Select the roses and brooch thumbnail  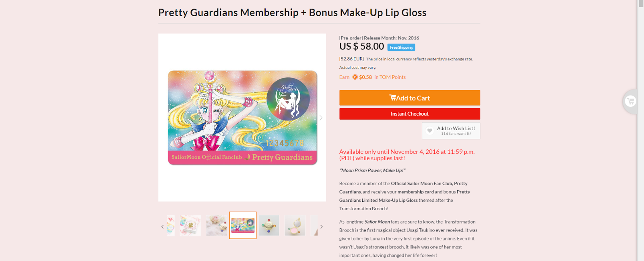coord(217,225)
